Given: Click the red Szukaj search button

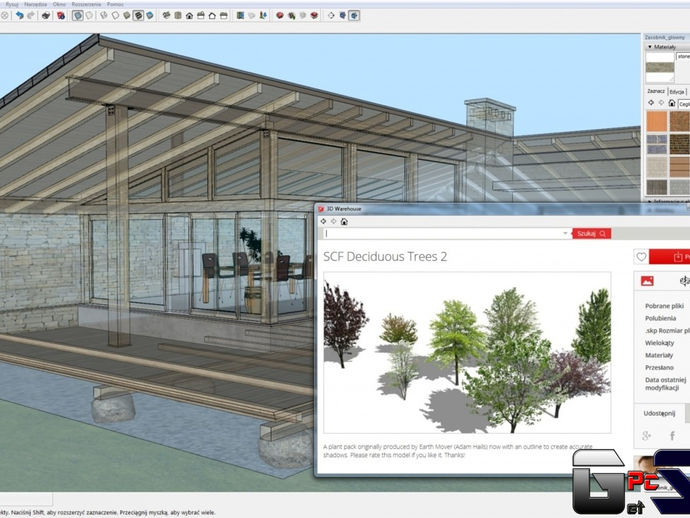Looking at the screenshot, I should coord(591,234).
